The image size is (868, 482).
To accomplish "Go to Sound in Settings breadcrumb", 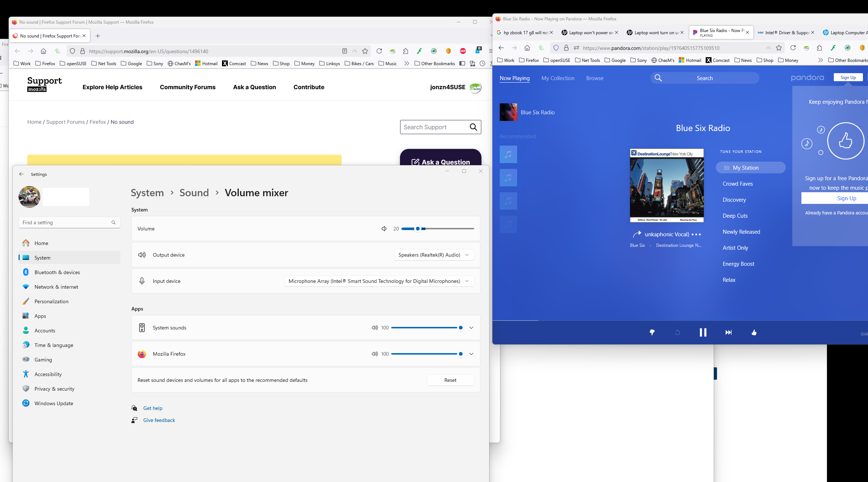I will 194,193.
